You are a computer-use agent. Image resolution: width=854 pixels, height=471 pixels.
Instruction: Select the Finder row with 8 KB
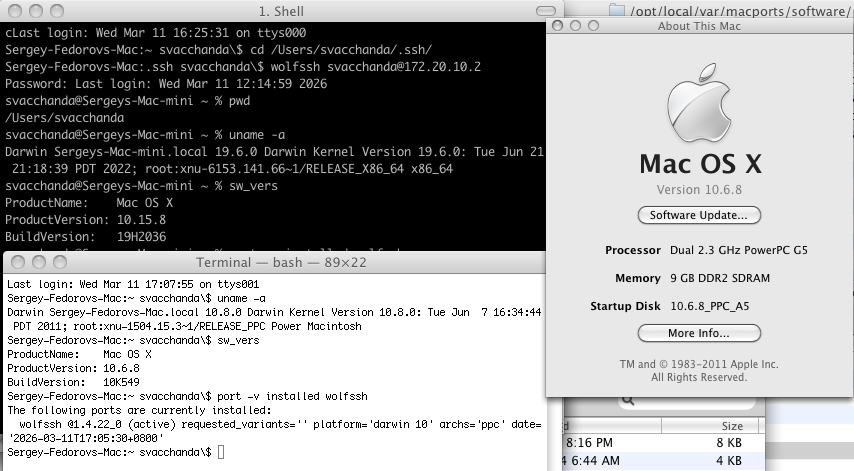pyautogui.click(x=664, y=443)
